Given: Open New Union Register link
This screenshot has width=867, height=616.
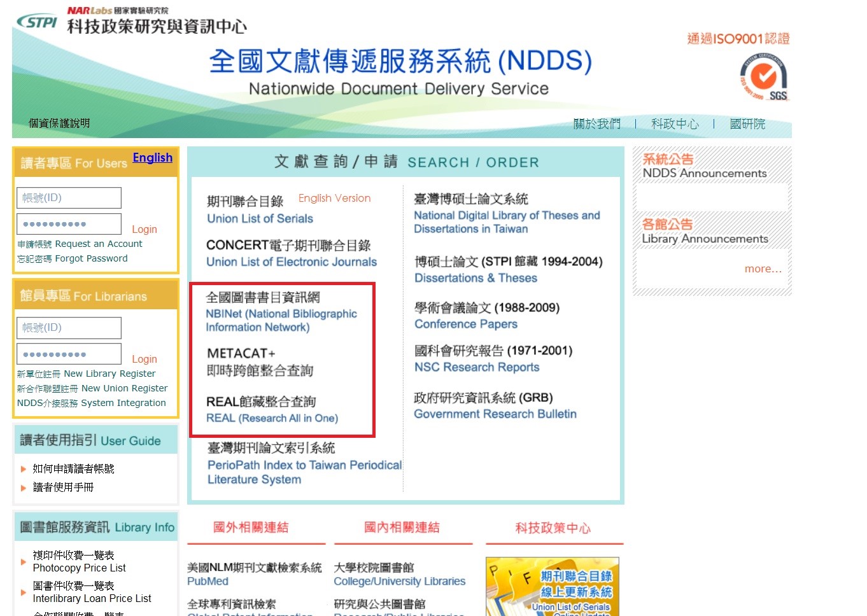Looking at the screenshot, I should [92, 388].
